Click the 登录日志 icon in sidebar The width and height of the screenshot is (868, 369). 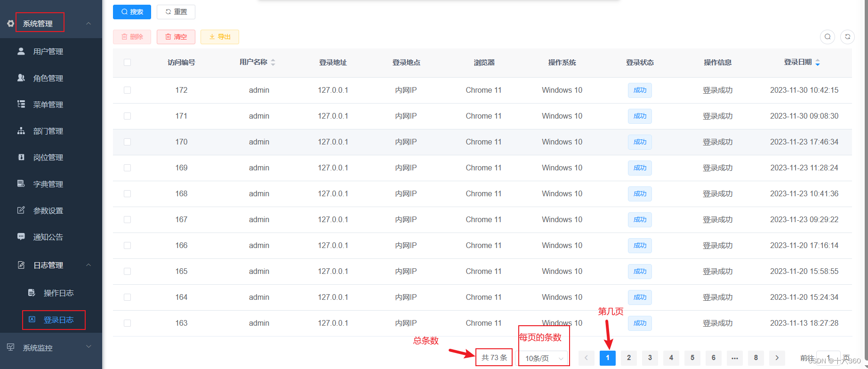point(32,320)
